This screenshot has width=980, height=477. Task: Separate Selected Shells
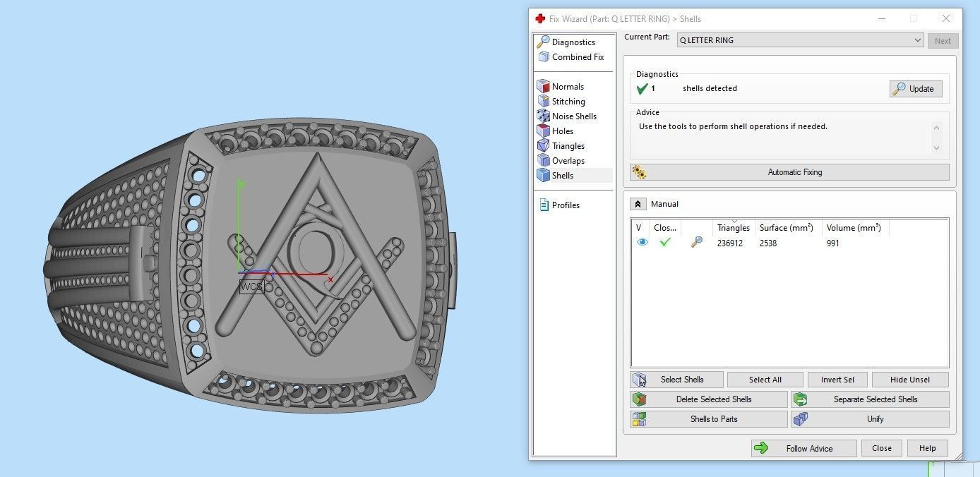(870, 399)
